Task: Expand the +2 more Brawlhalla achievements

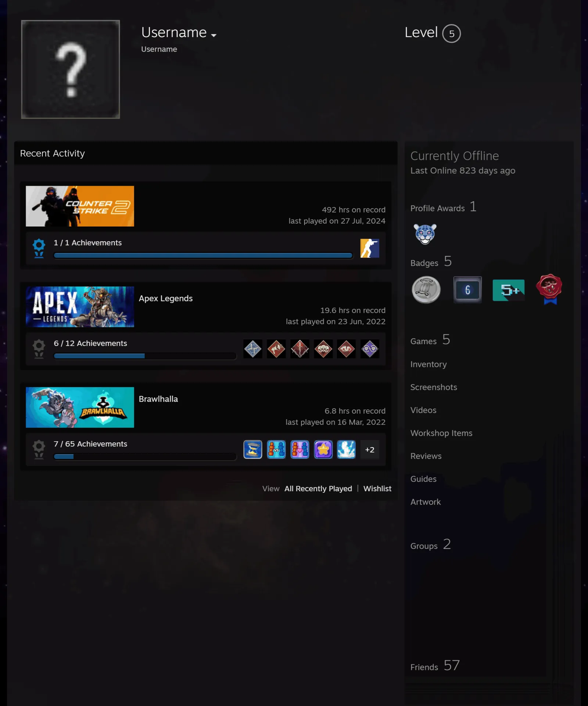Action: pos(370,449)
